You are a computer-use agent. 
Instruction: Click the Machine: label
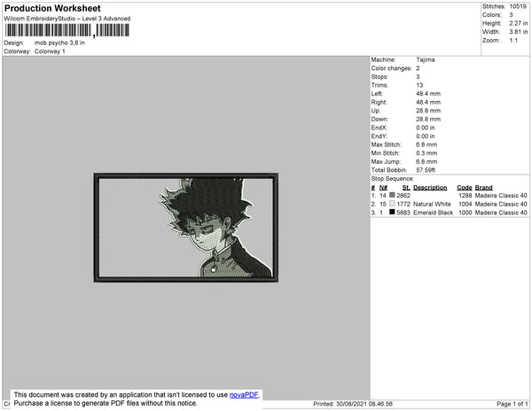(x=383, y=59)
